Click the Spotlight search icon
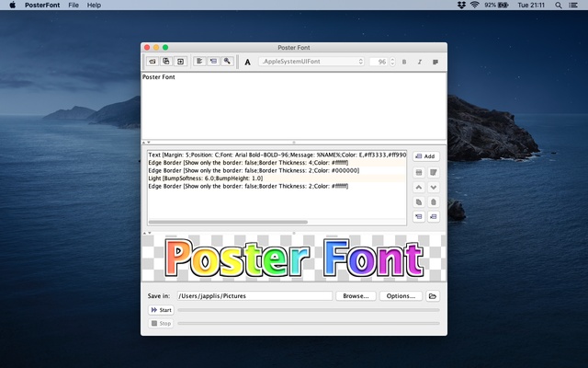 tap(559, 6)
